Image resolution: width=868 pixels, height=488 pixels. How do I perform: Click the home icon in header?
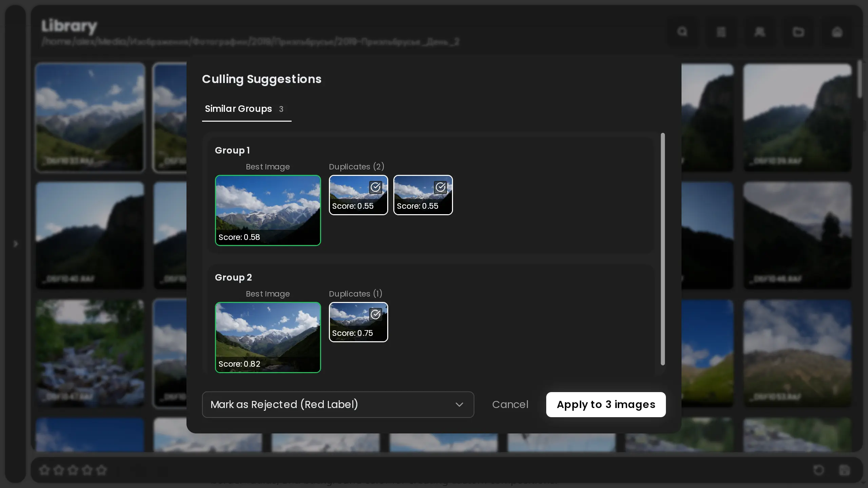coord(837,32)
